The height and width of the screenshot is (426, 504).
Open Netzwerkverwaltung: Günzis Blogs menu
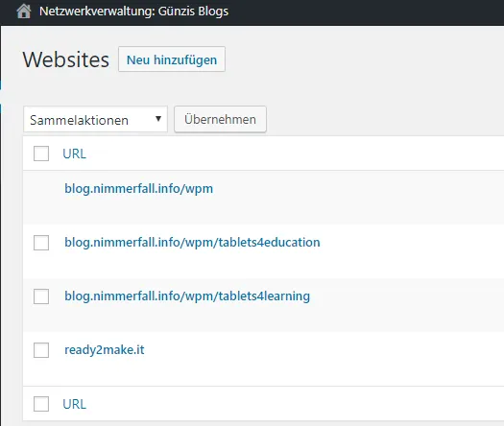(133, 12)
